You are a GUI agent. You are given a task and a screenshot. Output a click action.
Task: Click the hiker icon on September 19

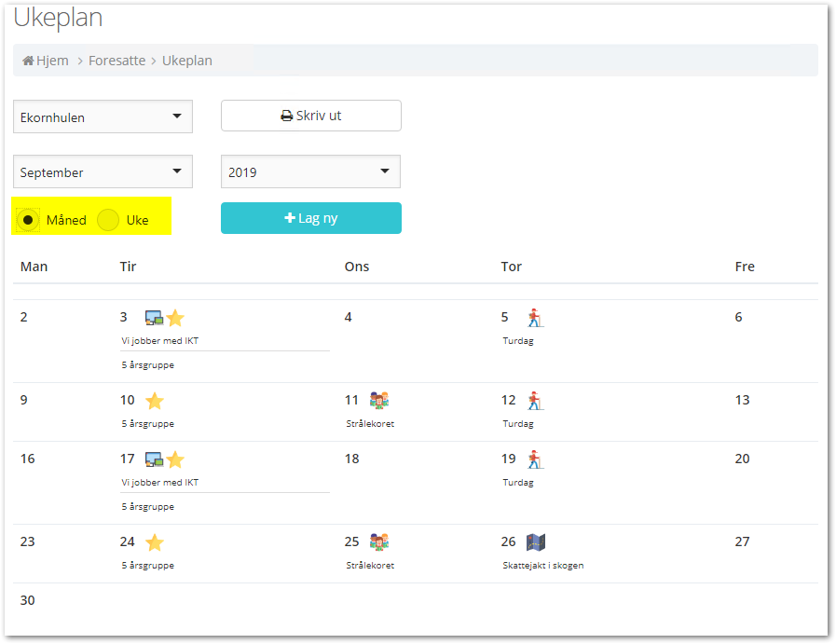pos(534,459)
